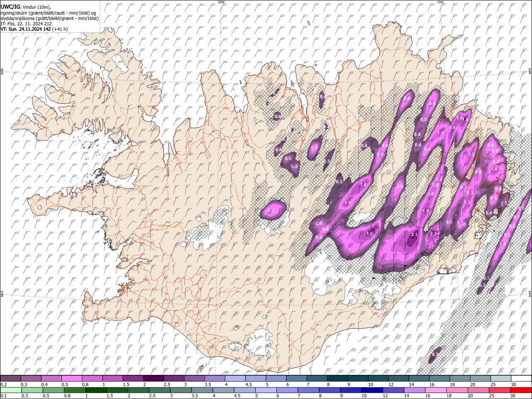The width and height of the screenshot is (532, 399).
Task: Select top legend swatch between 0.8 and 1
Action: tap(92, 379)
